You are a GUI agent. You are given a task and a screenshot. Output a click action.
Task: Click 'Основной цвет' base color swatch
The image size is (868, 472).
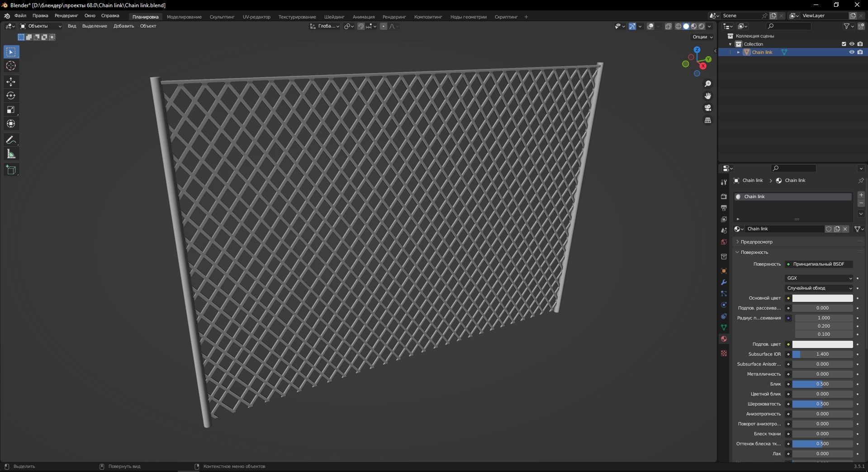coord(822,298)
